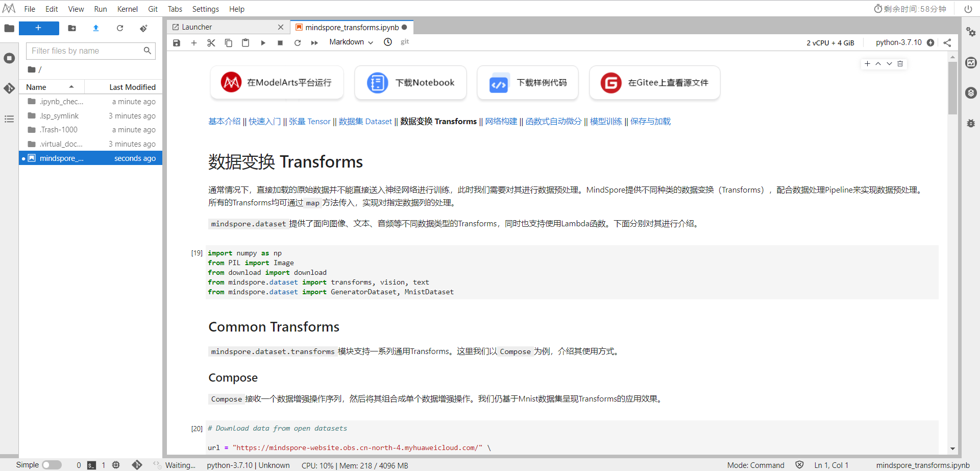Image resolution: width=980 pixels, height=471 pixels.
Task: Refresh the file browser list
Action: click(x=120, y=28)
